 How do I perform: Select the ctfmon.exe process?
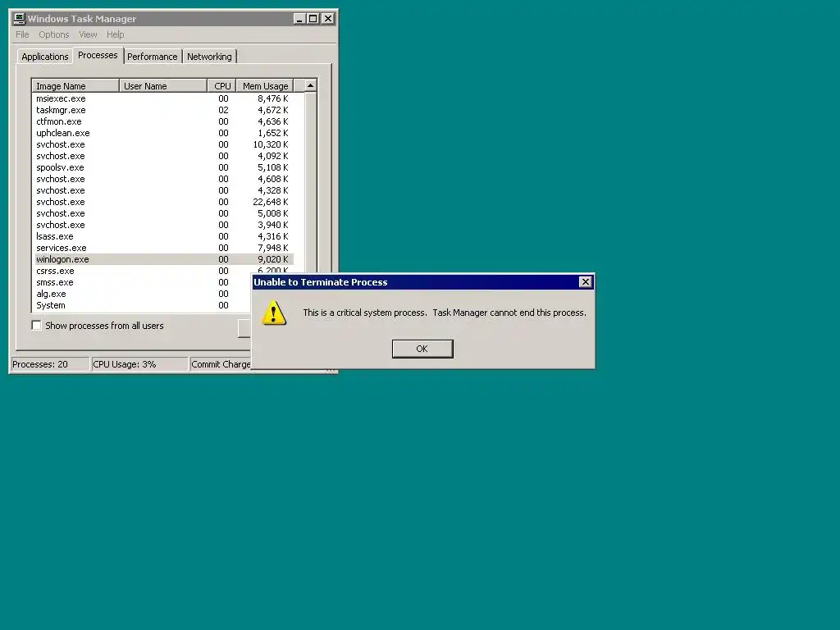click(x=163, y=121)
